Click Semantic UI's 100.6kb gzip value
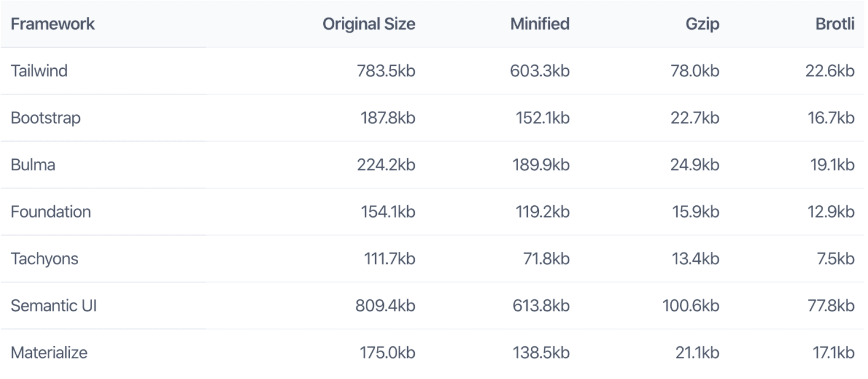Screen dimensions: 868x379 (x=691, y=306)
